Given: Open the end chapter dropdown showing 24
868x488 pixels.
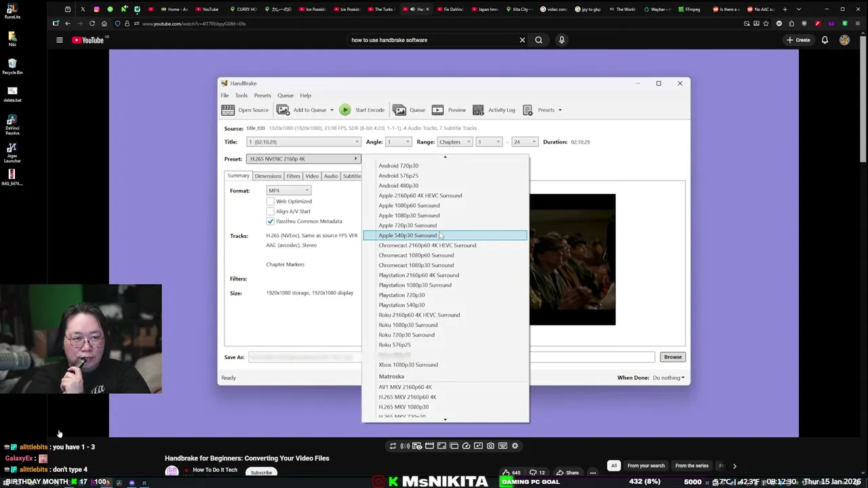Looking at the screenshot, I should click(525, 142).
